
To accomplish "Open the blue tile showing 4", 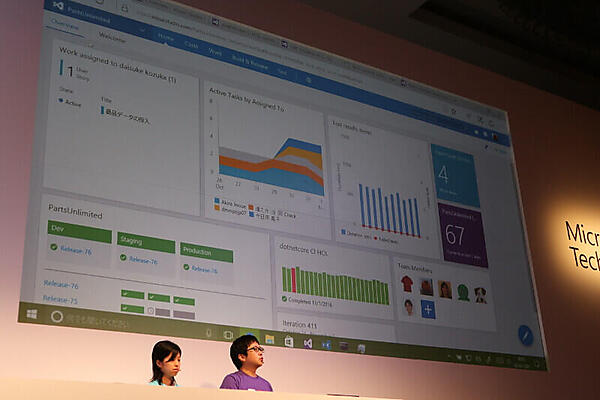I will [x=455, y=176].
